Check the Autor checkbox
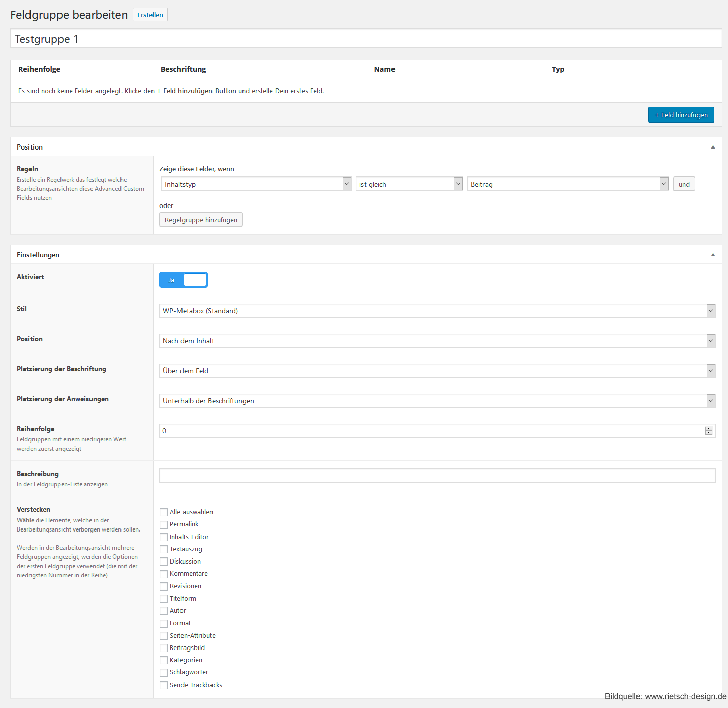 164,611
